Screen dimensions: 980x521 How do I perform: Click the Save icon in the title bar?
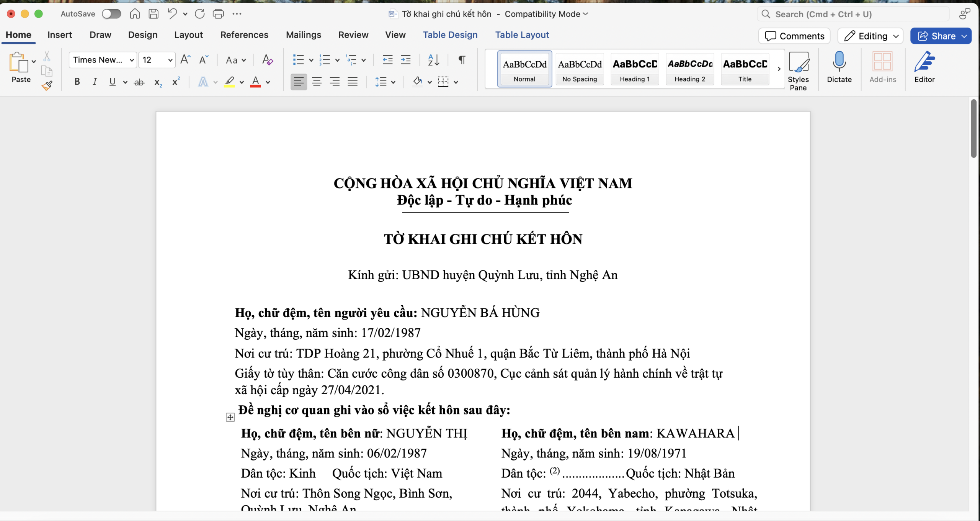coord(154,14)
